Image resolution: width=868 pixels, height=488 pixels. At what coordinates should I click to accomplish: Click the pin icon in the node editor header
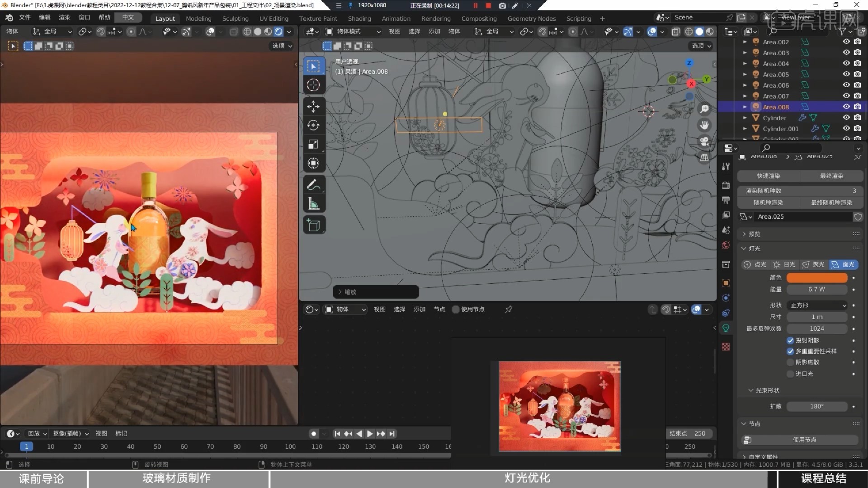click(509, 309)
